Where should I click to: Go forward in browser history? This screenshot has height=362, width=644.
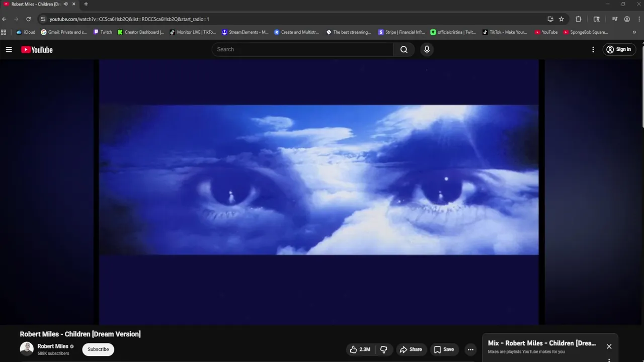coord(16,19)
